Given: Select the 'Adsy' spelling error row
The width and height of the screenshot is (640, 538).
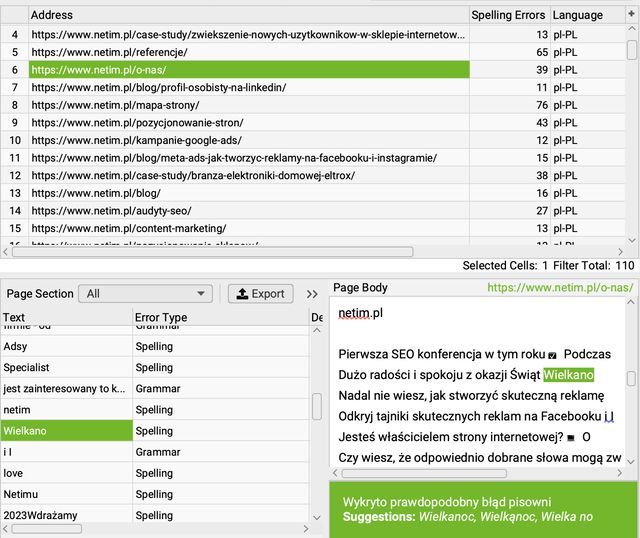Looking at the screenshot, I should (x=66, y=347).
